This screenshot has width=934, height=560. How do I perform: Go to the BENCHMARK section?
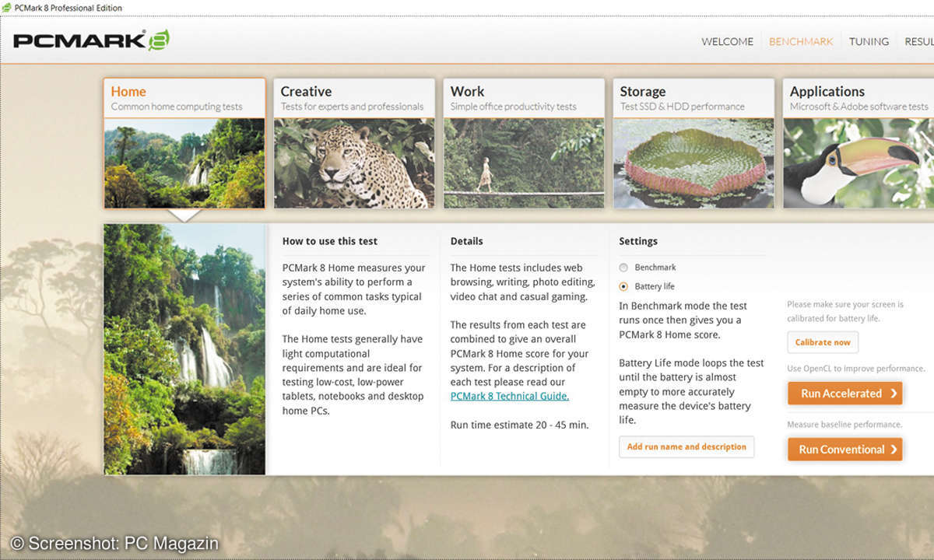tap(801, 41)
